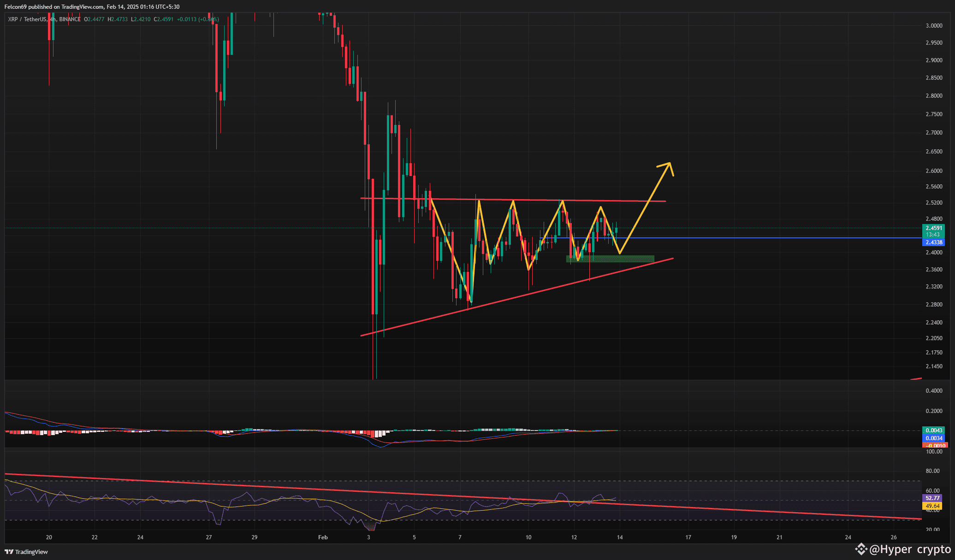Click the @Hyper crypto watermark text
The width and height of the screenshot is (955, 560).
click(910, 549)
